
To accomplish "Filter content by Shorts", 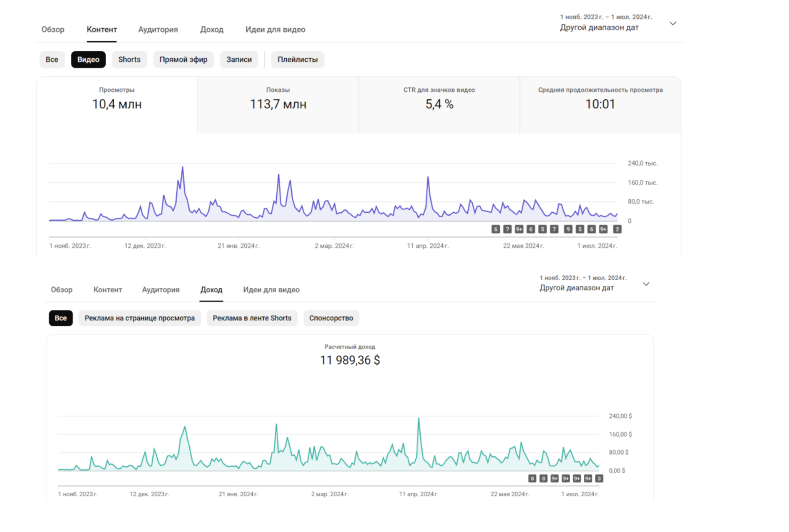I will (129, 60).
